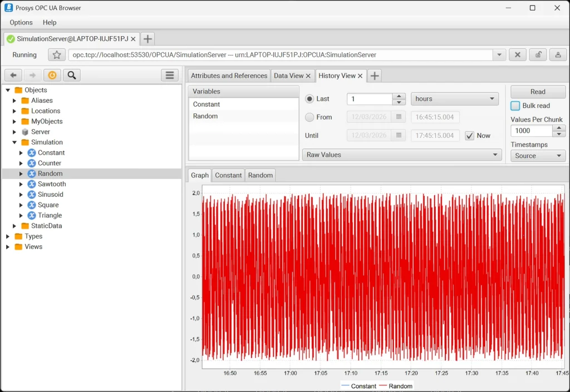Uncheck the Now checkbox
Screen dimensions: 570x392
tap(470, 135)
